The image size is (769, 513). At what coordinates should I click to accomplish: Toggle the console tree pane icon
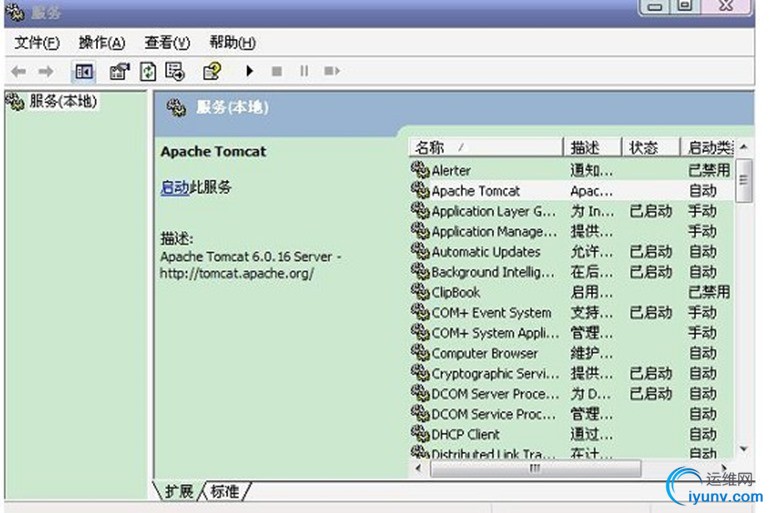point(83,72)
